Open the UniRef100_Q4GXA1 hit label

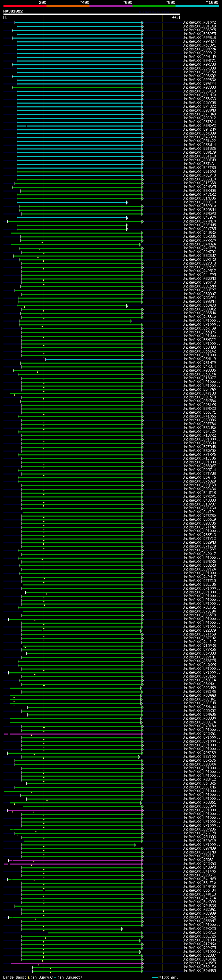click(199, 734)
